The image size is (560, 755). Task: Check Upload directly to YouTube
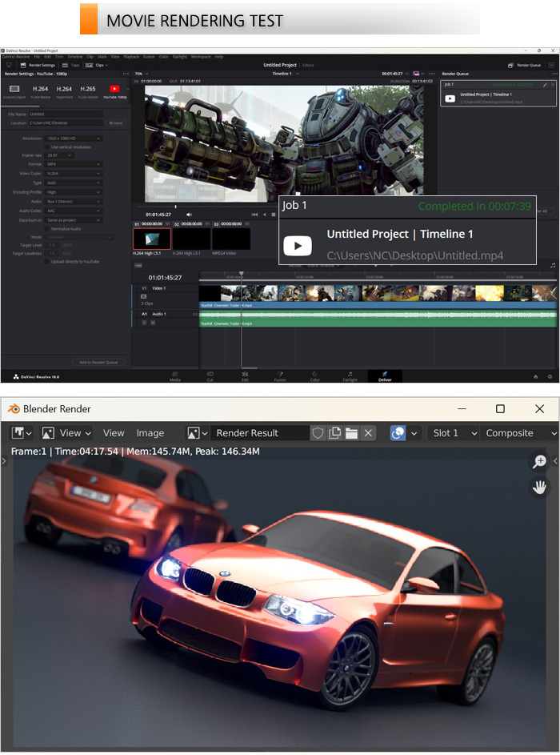[x=48, y=261]
